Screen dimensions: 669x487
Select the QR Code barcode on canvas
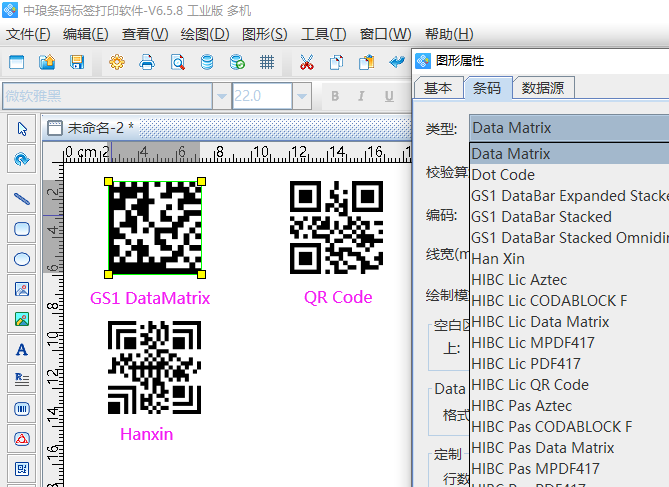[337, 227]
